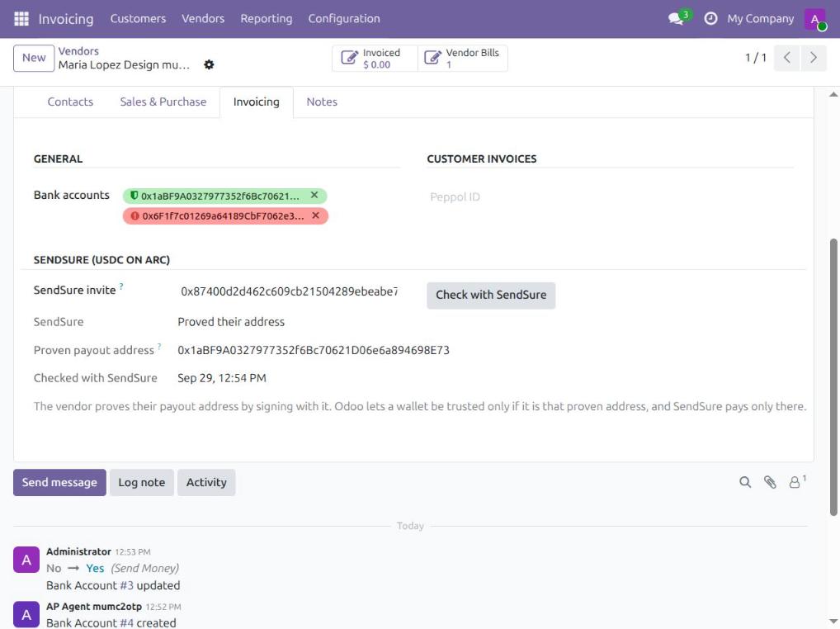Click the Peppol ID input field
This screenshot has width=840, height=629.
611,196
